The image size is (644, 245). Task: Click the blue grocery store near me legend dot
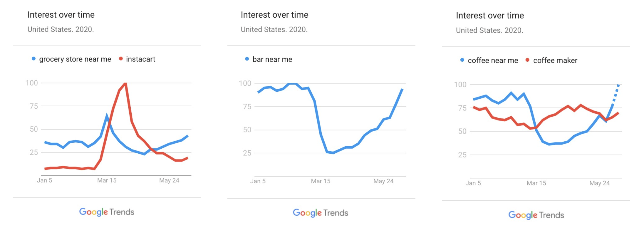click(x=33, y=59)
